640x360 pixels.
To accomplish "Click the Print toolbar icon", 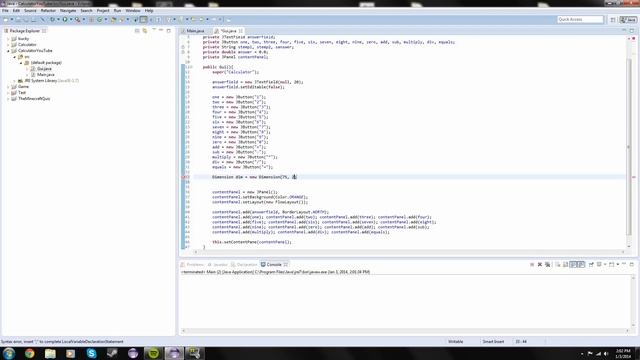I will coord(33,20).
